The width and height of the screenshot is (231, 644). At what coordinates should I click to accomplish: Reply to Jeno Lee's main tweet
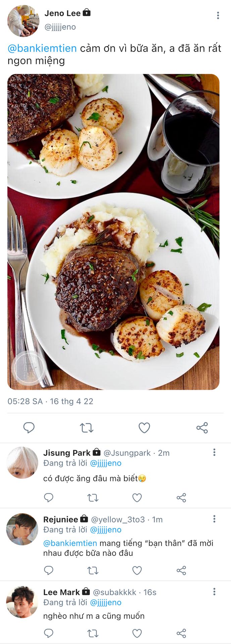pos(29,428)
